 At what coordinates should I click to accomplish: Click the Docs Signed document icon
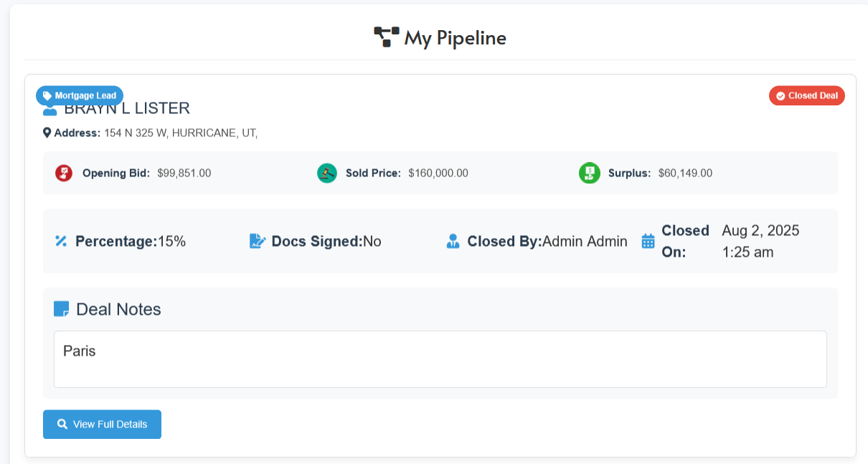click(x=258, y=241)
